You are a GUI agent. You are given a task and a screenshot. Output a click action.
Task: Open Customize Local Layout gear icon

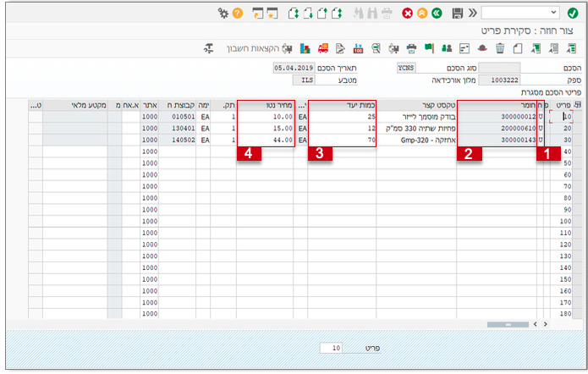pyautogui.click(x=223, y=14)
